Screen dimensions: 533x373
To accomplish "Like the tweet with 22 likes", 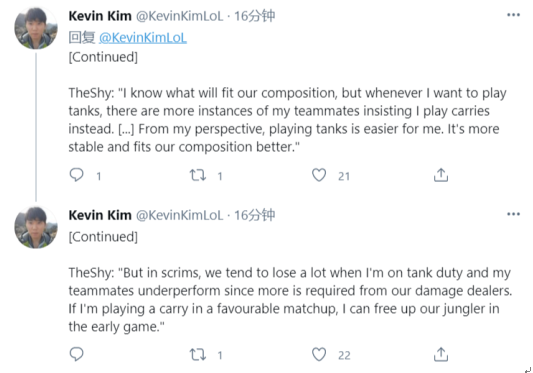I will click(319, 354).
